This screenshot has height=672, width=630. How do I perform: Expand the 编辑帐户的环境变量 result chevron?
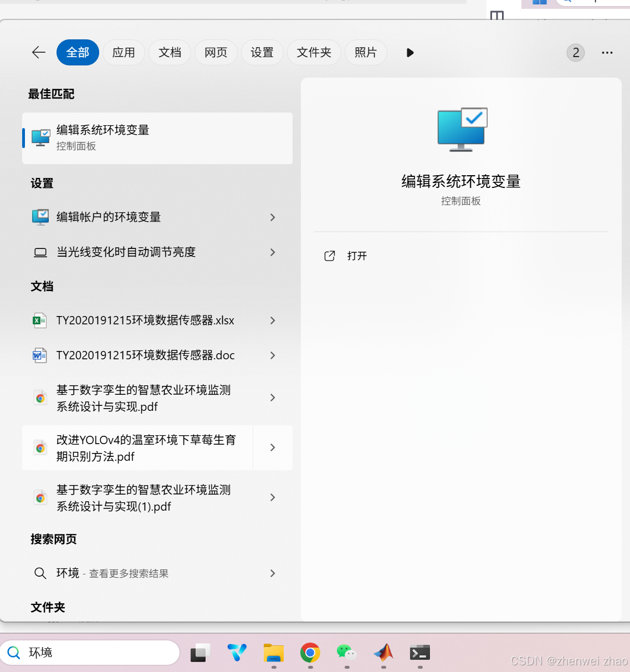[272, 217]
